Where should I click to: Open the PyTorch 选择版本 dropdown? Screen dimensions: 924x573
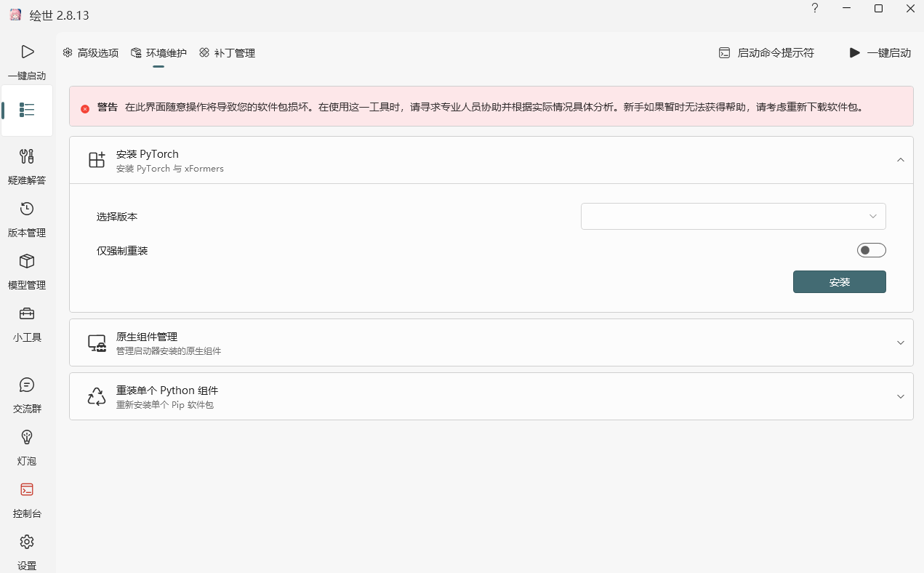tap(733, 216)
